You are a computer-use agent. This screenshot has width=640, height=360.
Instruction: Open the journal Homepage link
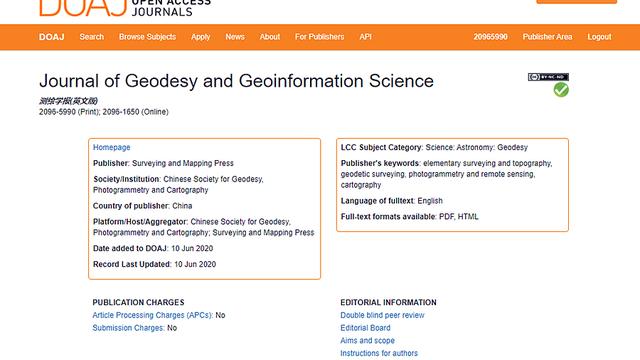click(111, 147)
